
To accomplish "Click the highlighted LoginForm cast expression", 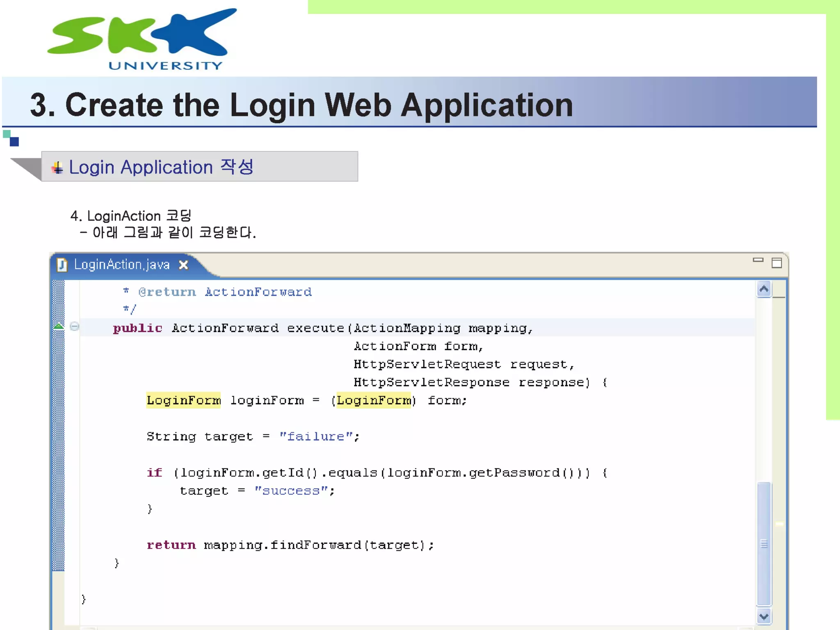I will click(373, 400).
